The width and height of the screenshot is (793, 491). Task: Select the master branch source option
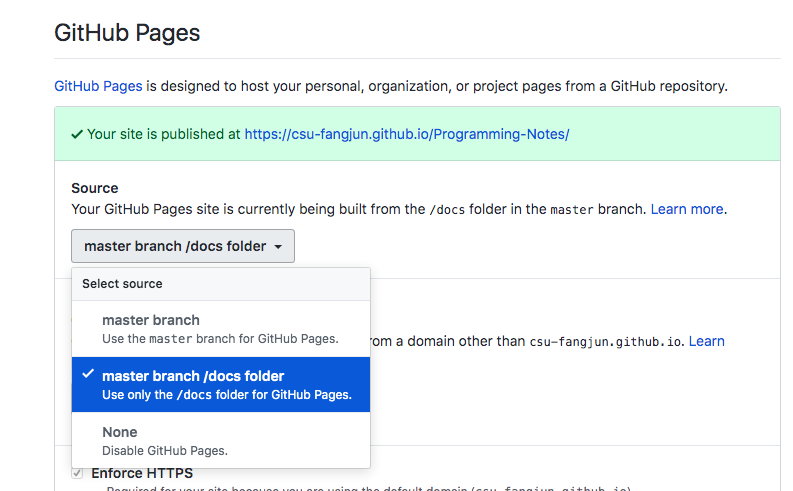[x=221, y=329]
